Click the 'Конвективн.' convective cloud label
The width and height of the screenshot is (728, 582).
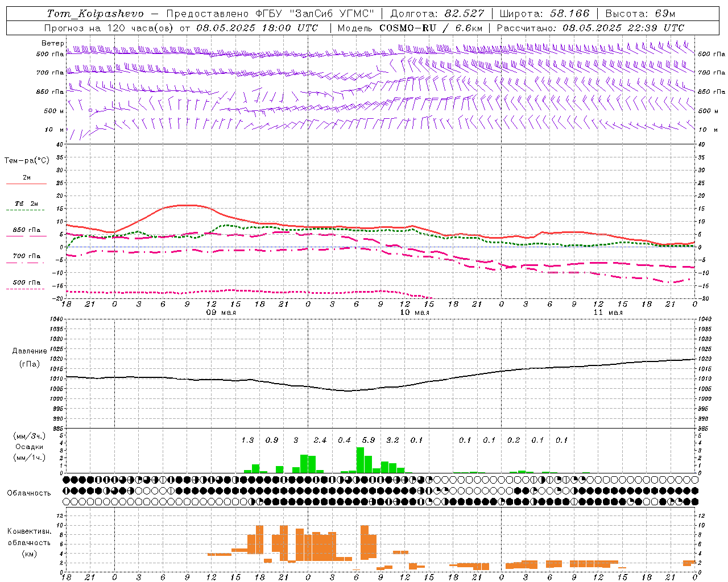click(x=30, y=531)
